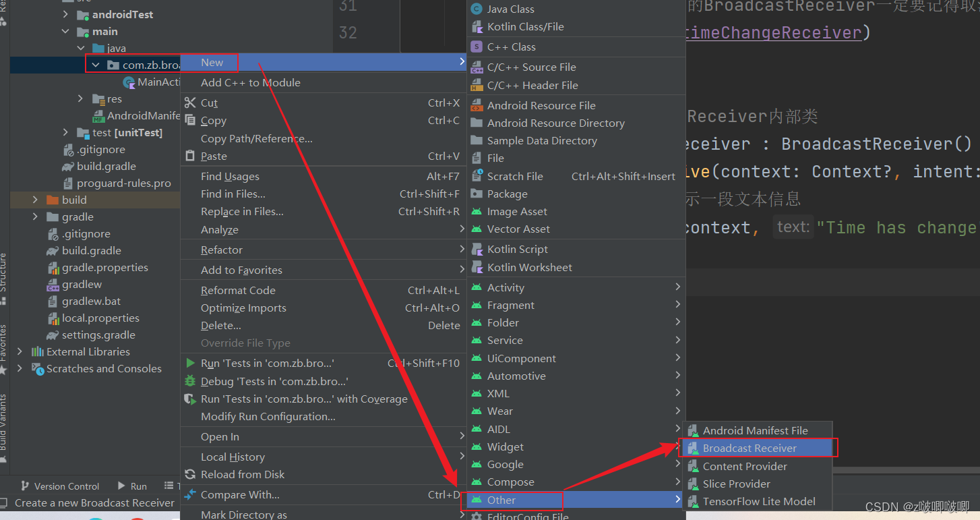
Task: Select Broadcast Receiver from Other submenu
Action: [758, 448]
